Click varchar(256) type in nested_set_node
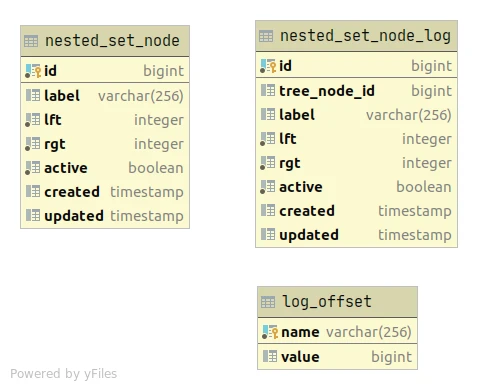478x390 pixels. click(141, 96)
